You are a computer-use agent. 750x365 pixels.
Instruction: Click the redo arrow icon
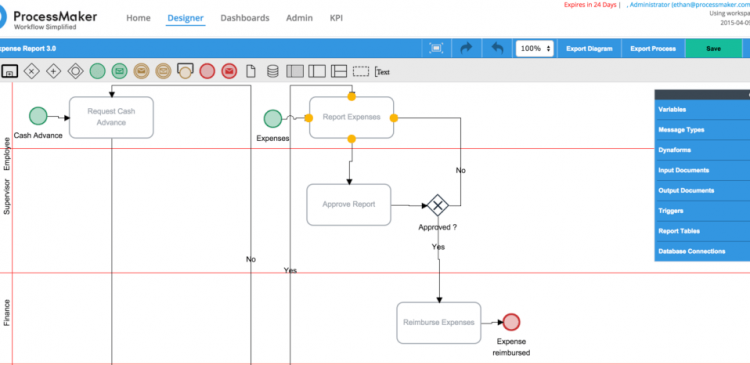[465, 48]
